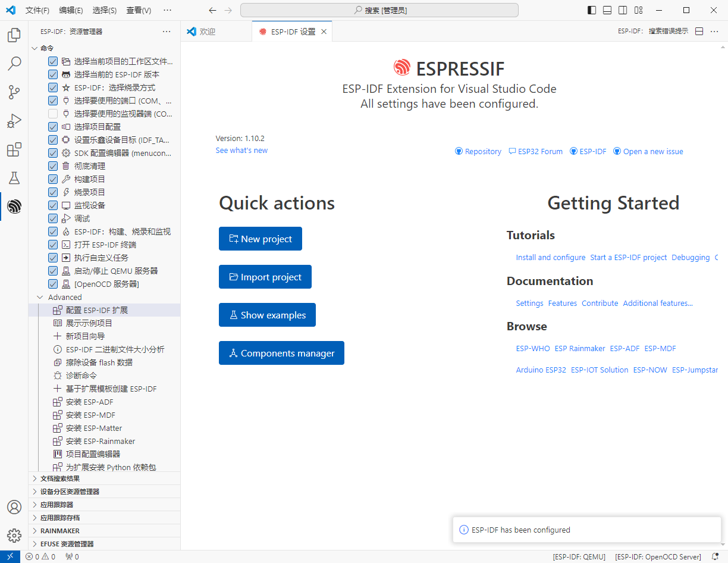
Task: Expand the 文档搜索结果 section
Action: 104,478
